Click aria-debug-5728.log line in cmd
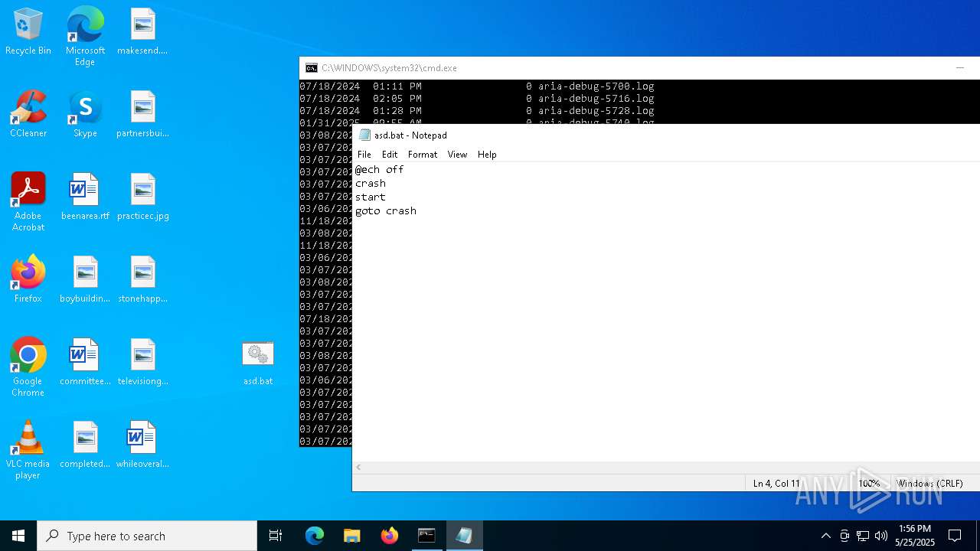The image size is (980, 551). [x=476, y=111]
